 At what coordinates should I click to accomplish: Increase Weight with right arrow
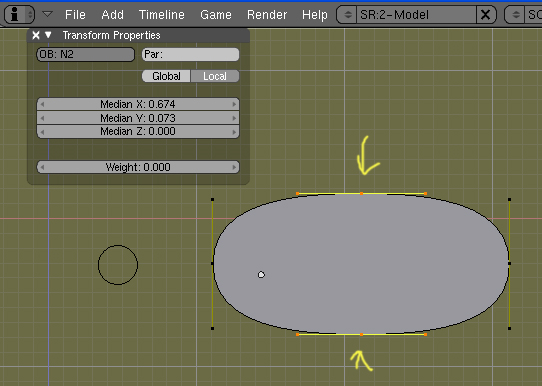click(x=234, y=167)
